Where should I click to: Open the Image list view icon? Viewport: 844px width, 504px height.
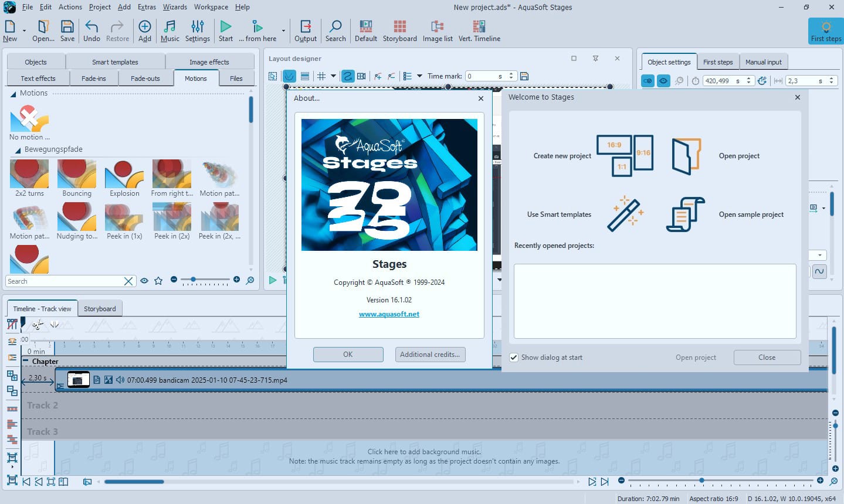coord(437,29)
